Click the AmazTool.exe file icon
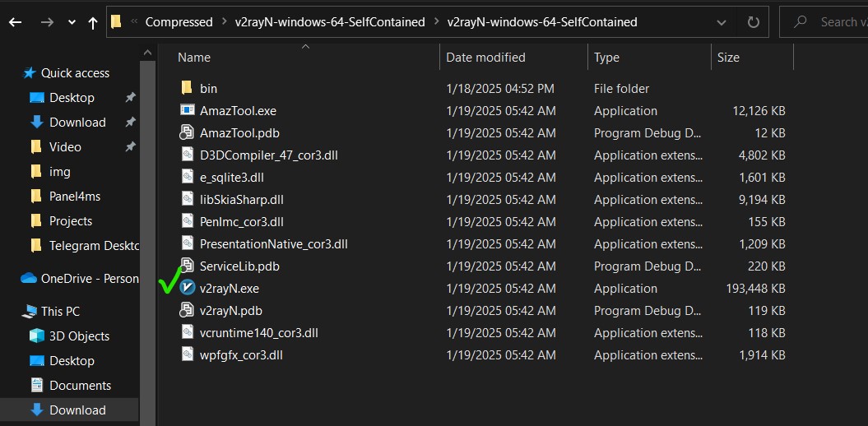 pos(187,111)
